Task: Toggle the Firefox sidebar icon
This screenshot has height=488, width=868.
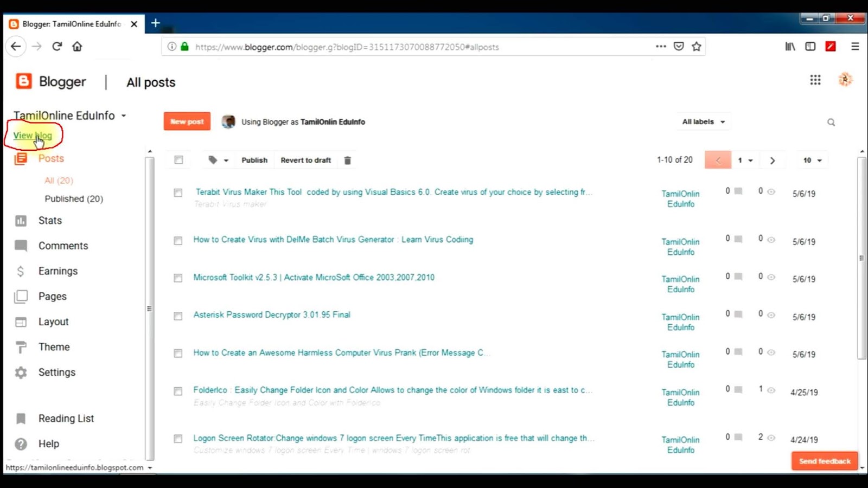Action: pos(810,47)
